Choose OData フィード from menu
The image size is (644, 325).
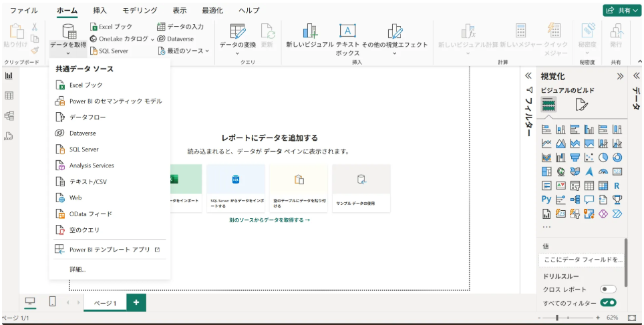pyautogui.click(x=110, y=214)
